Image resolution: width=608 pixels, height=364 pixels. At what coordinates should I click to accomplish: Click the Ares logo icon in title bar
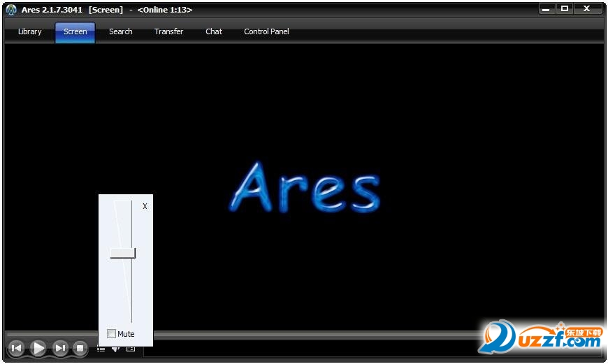[x=11, y=10]
